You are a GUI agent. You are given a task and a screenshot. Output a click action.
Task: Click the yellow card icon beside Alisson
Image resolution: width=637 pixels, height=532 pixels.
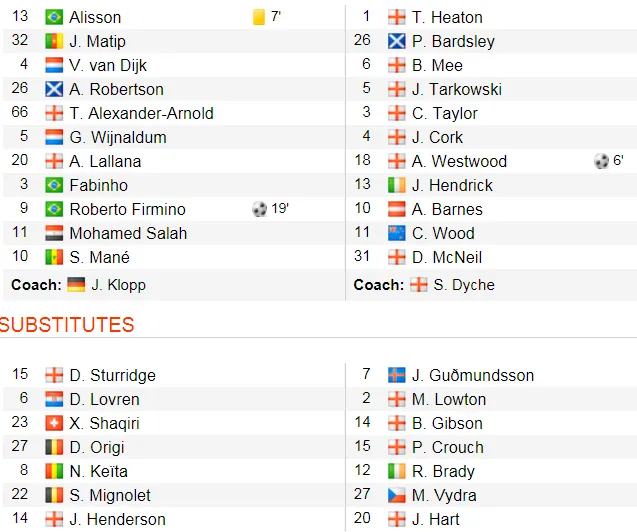[x=259, y=17]
